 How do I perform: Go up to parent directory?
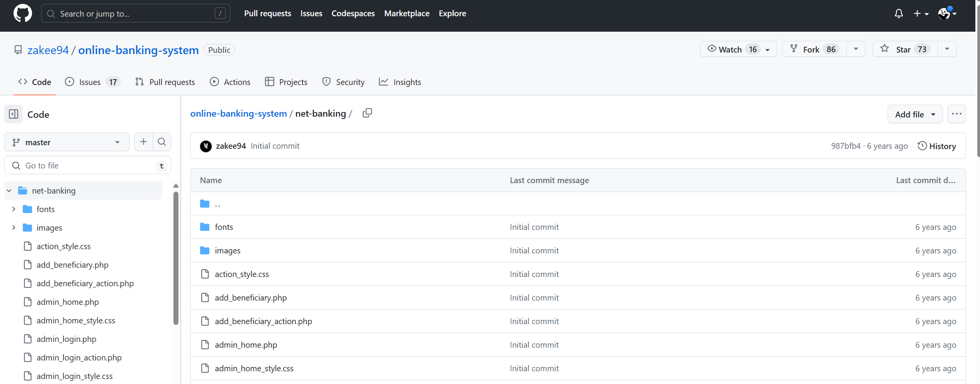pos(217,204)
